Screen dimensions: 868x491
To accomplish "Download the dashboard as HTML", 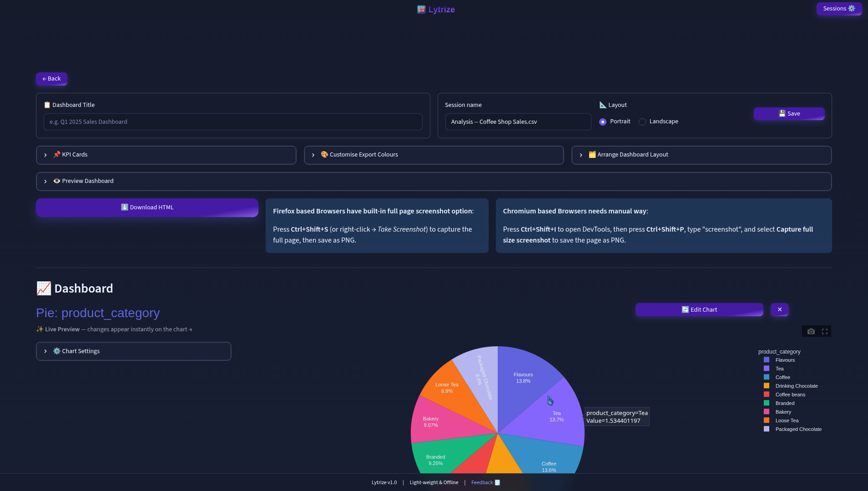I will tap(147, 208).
